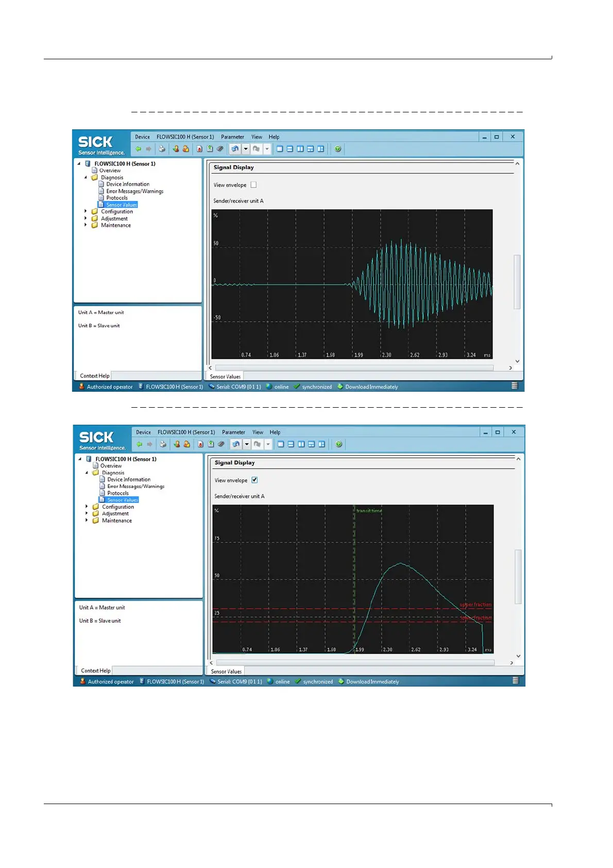Click horizontal scrollbar under the raw waveform graph
The height and width of the screenshot is (868, 613).
coord(354,368)
